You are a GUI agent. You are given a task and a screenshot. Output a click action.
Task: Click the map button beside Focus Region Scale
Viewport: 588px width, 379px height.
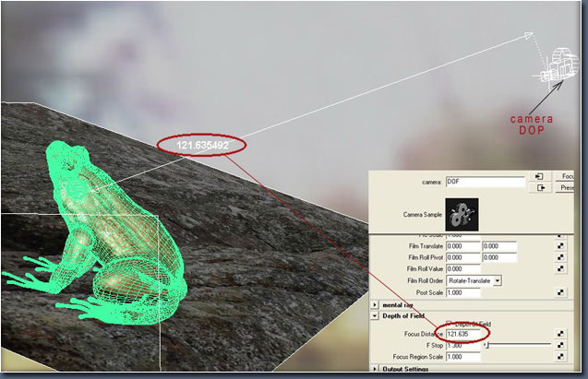click(x=559, y=356)
